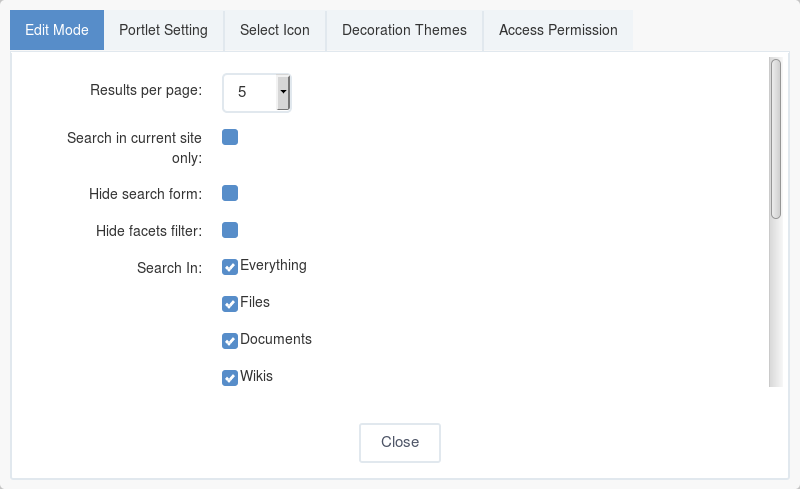Viewport: 800px width, 489px height.
Task: Uncheck the Everything search option
Action: pos(230,267)
